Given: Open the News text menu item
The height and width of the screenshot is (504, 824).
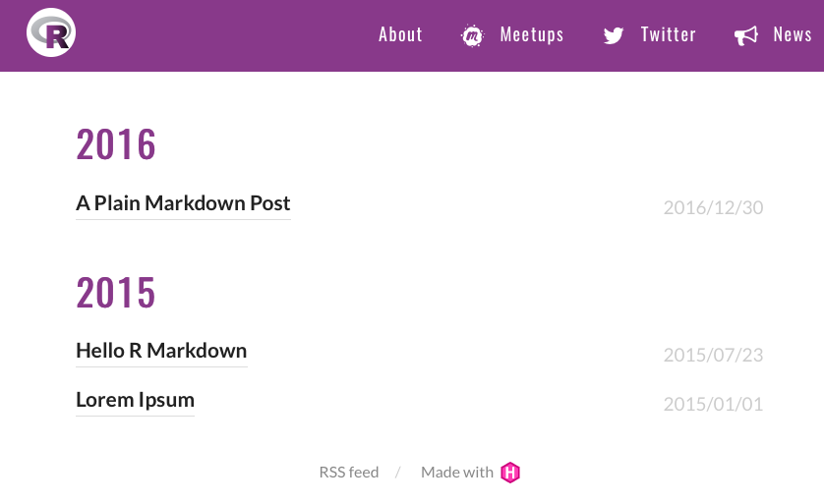Looking at the screenshot, I should (x=793, y=35).
